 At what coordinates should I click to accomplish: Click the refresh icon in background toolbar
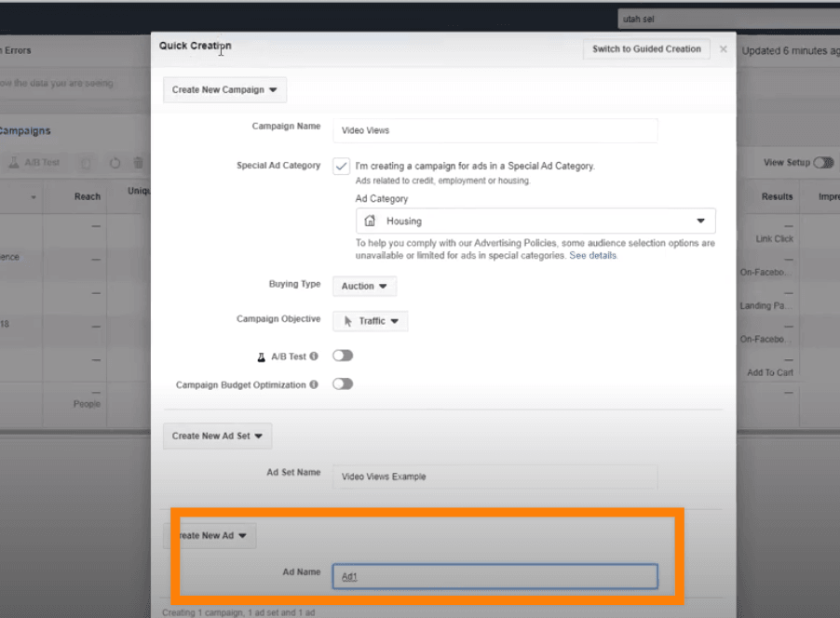(115, 163)
